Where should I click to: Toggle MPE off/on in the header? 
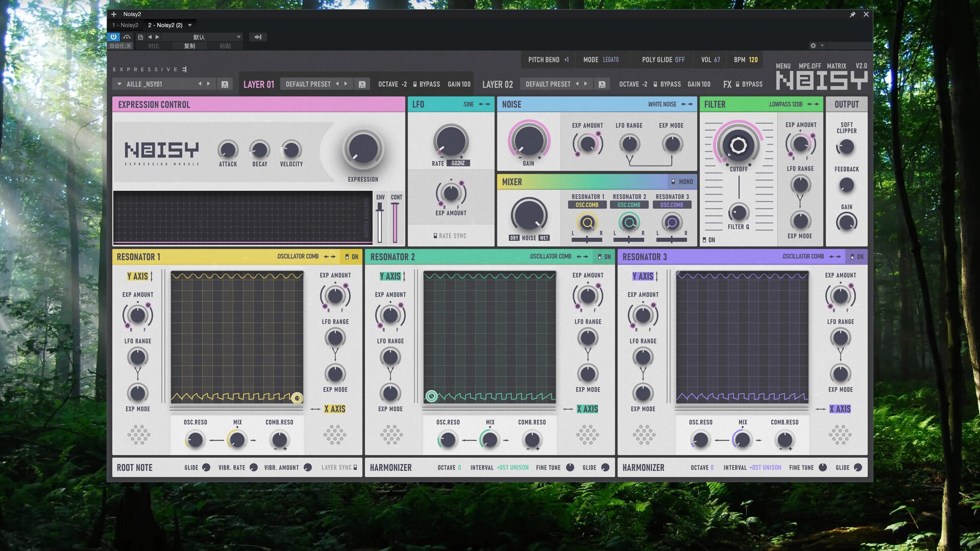tap(810, 66)
